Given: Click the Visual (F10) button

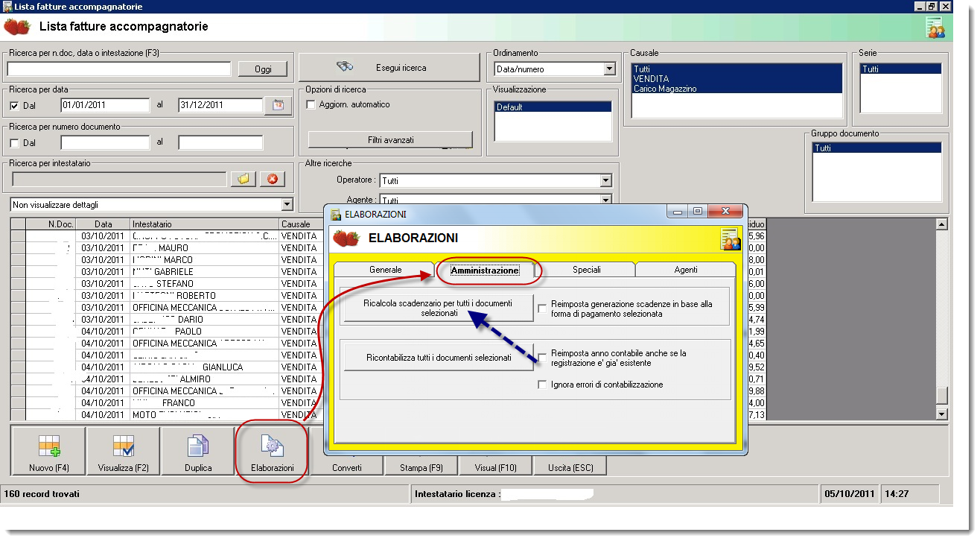Looking at the screenshot, I should tap(496, 468).
